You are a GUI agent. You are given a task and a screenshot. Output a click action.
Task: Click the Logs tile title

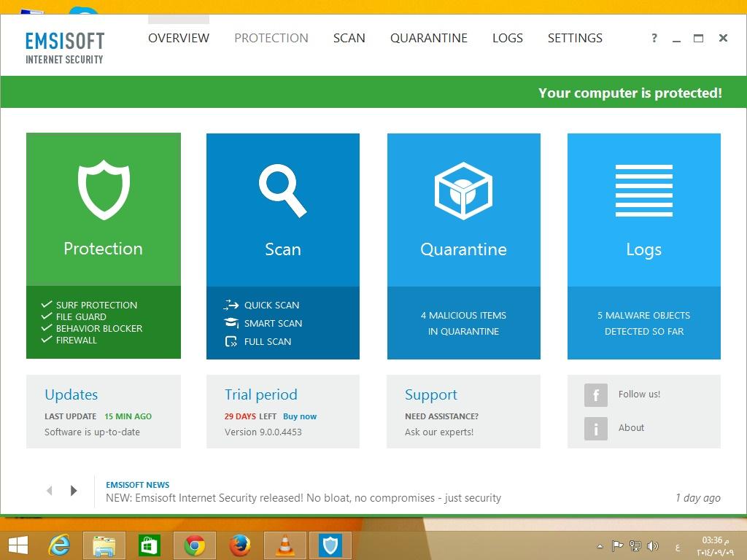tap(643, 250)
